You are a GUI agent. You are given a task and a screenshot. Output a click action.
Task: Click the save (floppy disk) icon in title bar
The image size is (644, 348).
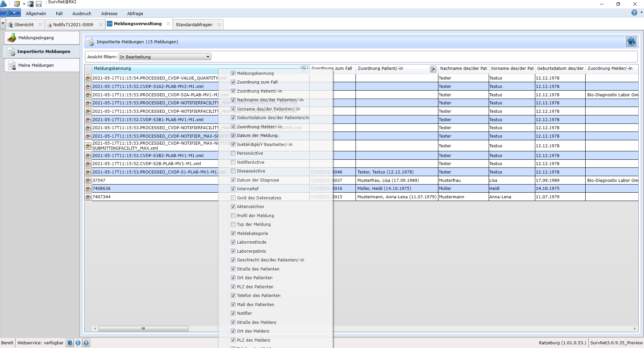click(39, 4)
